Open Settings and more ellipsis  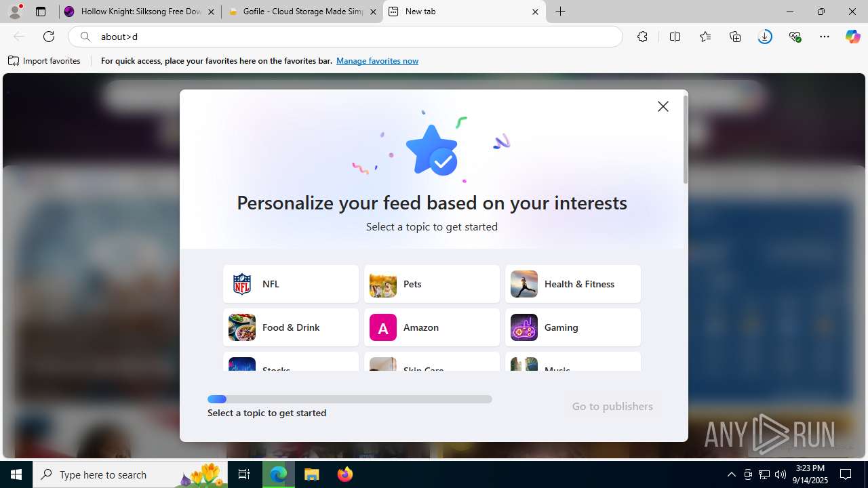click(x=825, y=37)
